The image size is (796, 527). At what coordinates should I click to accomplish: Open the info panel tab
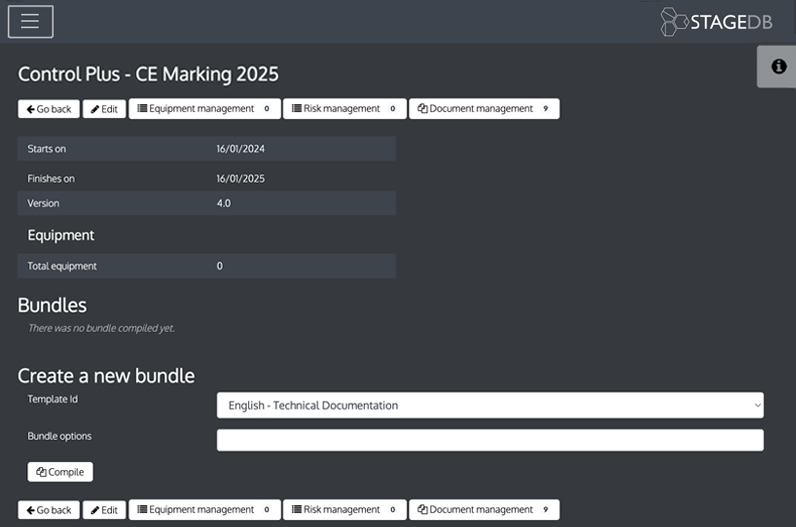(777, 66)
